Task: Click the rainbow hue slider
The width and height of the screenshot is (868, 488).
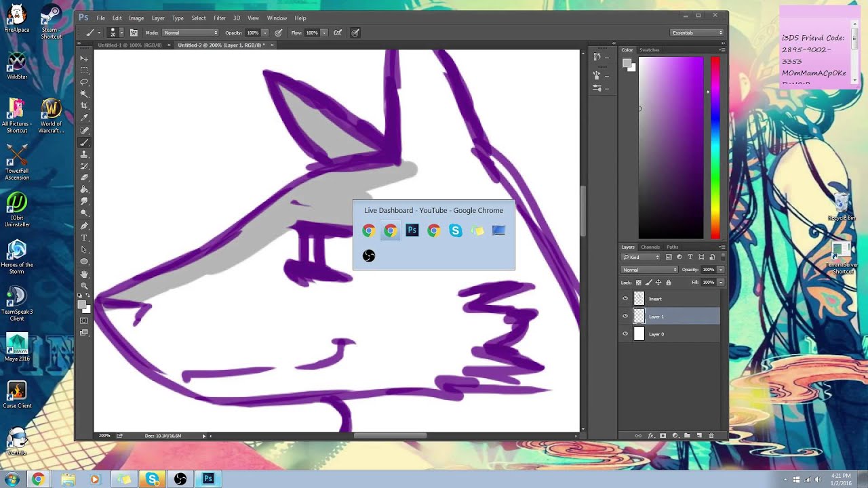Action: [715, 148]
